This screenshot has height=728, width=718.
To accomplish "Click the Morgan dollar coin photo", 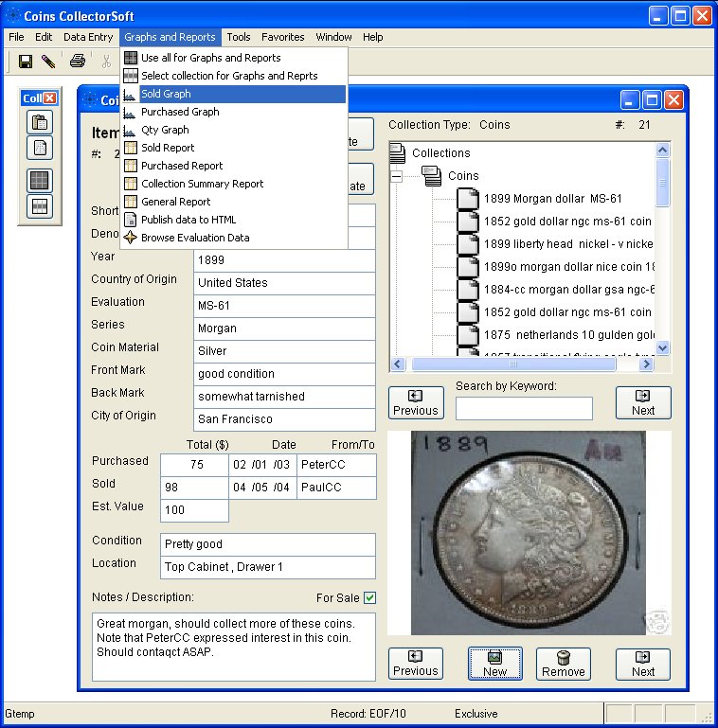I will point(528,533).
